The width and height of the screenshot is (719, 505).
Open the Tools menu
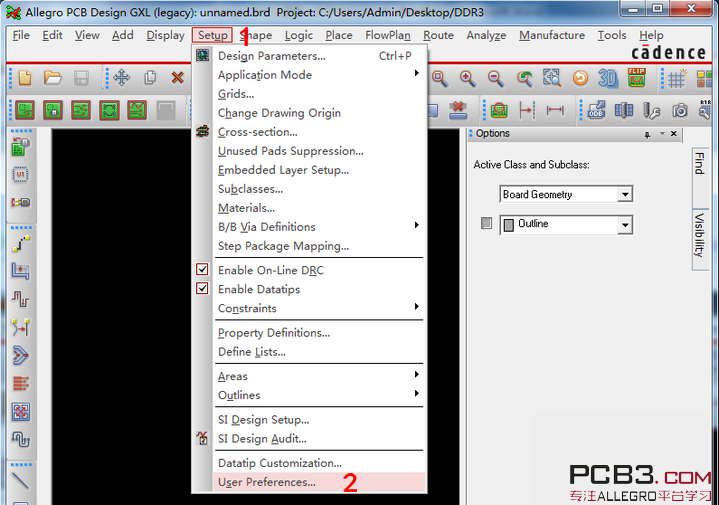612,35
